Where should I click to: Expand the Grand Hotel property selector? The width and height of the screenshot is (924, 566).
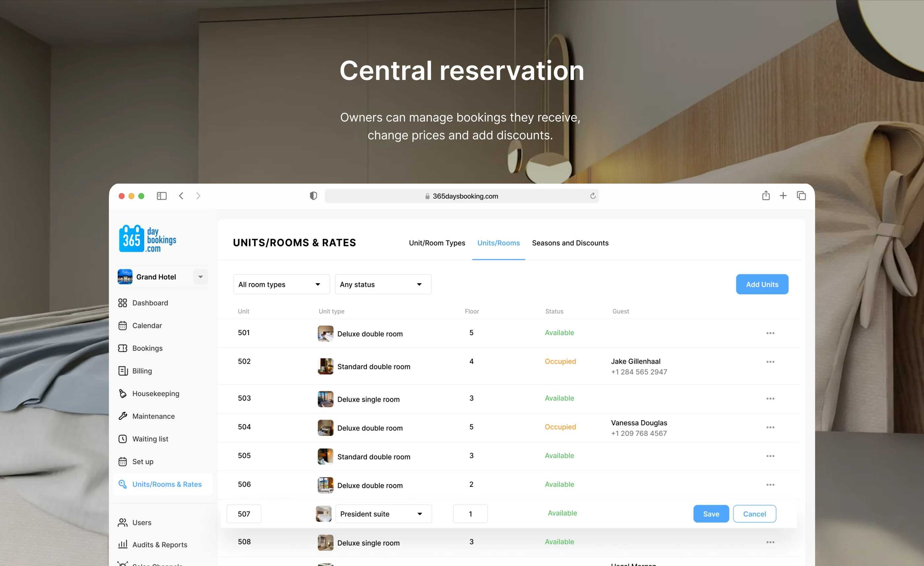tap(201, 277)
